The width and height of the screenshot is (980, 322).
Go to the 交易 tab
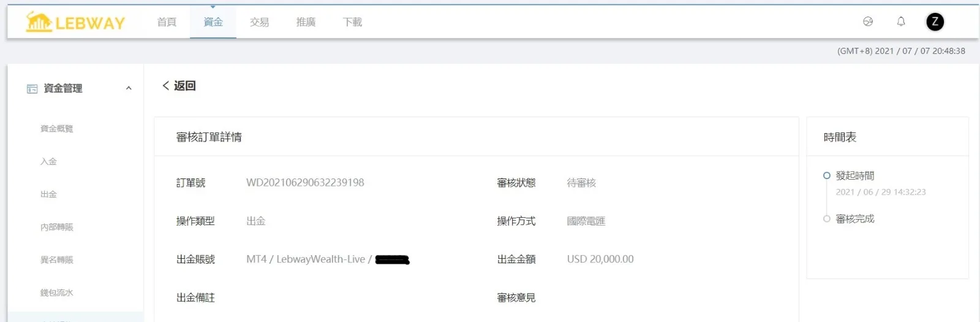coord(260,22)
